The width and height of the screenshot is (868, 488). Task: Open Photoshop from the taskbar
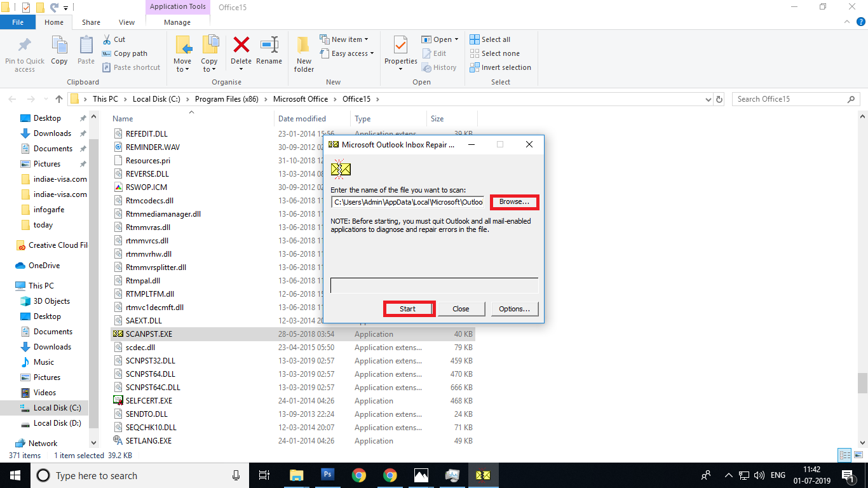[x=328, y=475]
